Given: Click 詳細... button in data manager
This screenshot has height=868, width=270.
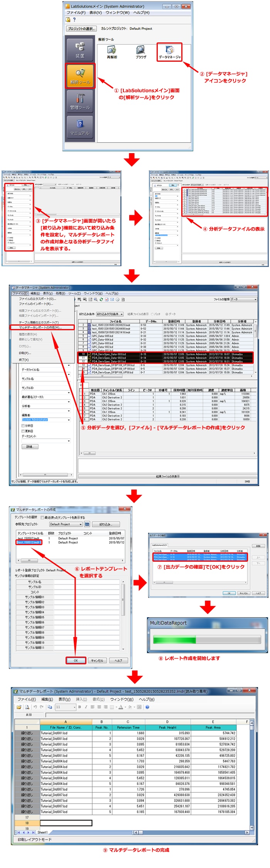Looking at the screenshot, I should tap(30, 447).
